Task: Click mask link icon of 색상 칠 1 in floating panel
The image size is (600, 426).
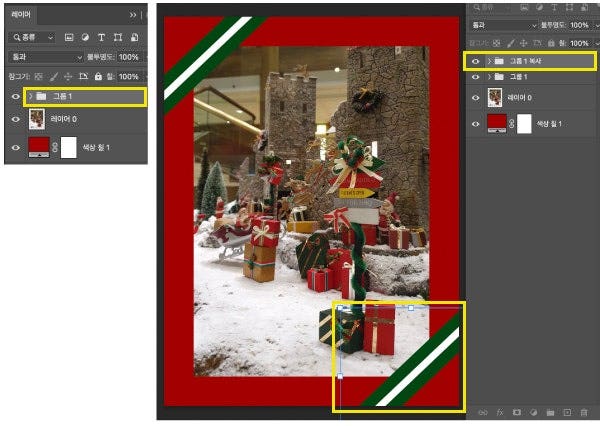Action: (55, 147)
